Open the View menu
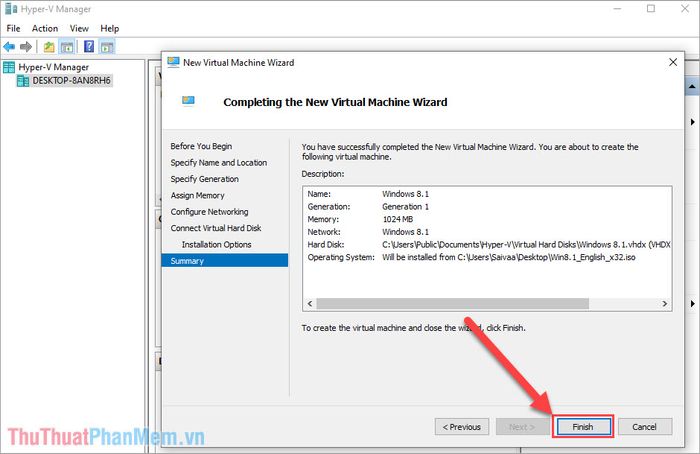Image resolution: width=700 pixels, height=454 pixels. coord(79,29)
